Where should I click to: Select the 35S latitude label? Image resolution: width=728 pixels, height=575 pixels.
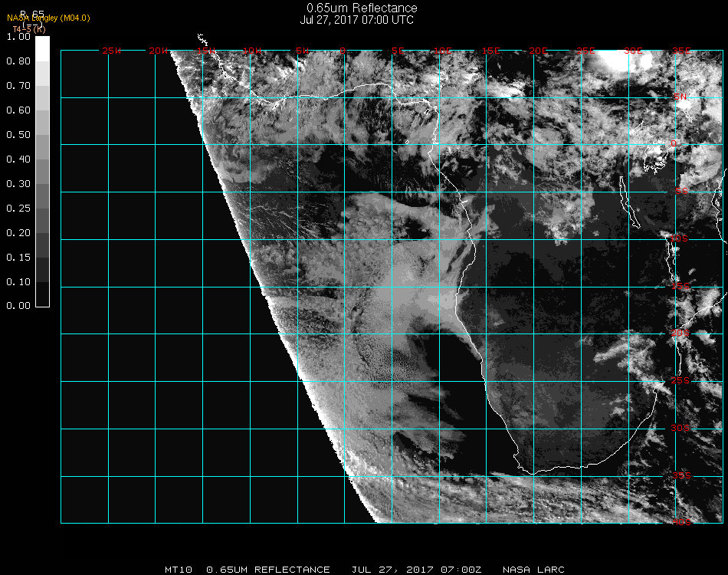pos(681,476)
